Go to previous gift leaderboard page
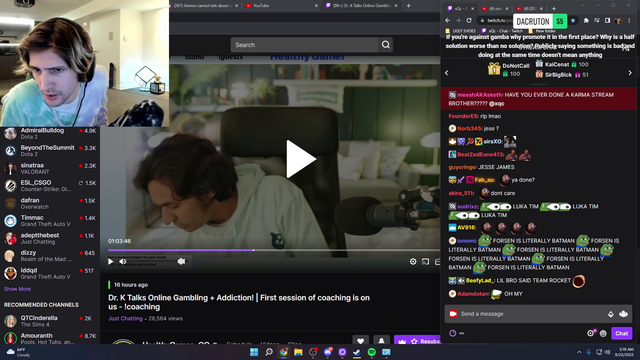640x360 pixels. (x=447, y=73)
